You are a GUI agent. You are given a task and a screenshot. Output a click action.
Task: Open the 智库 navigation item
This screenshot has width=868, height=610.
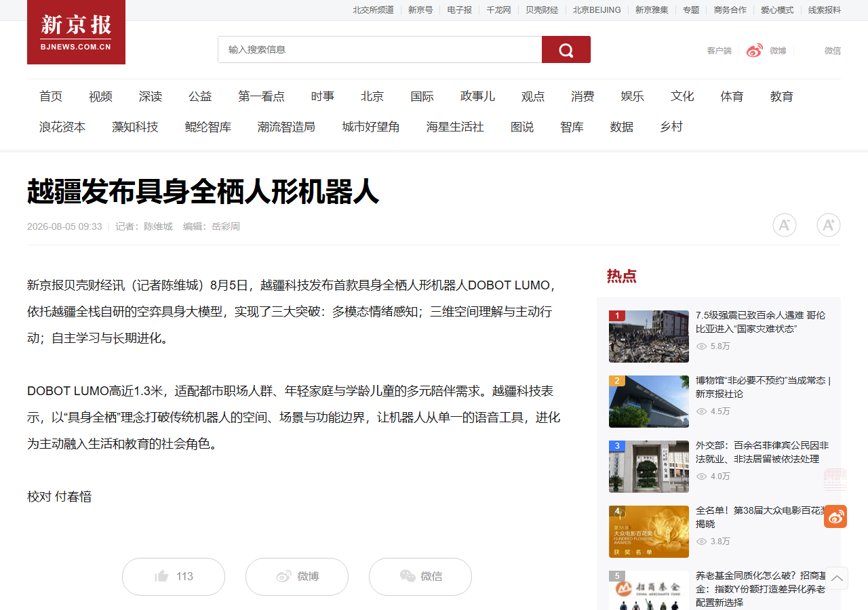(x=572, y=127)
